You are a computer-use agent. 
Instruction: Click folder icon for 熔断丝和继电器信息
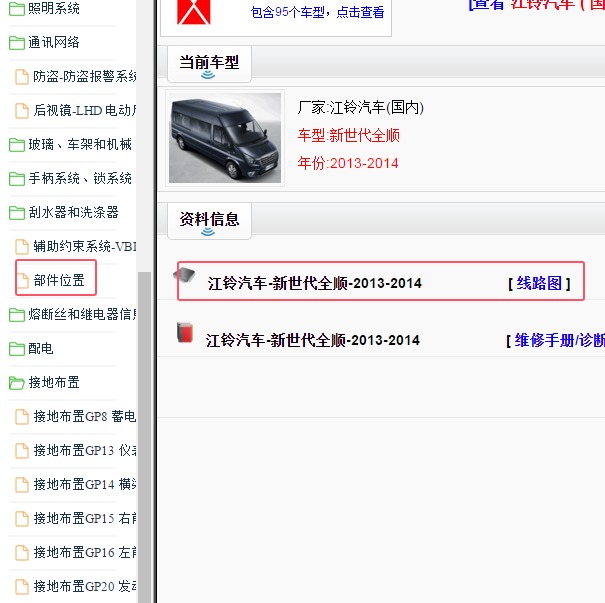[x=17, y=314]
